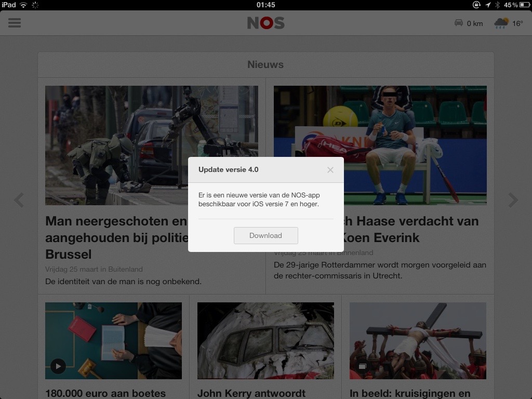The height and width of the screenshot is (399, 532).
Task: Open the crucifixion photo thumbnail
Action: coord(418,341)
